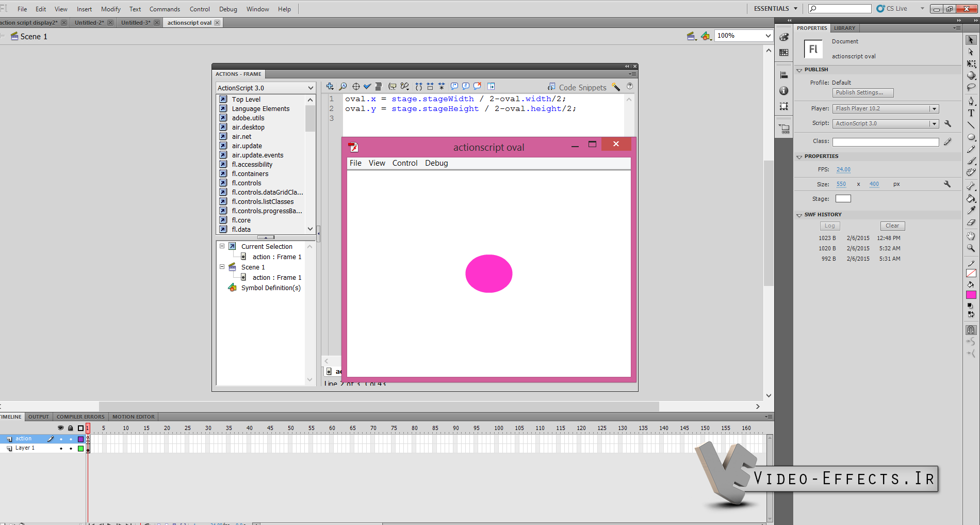Select the Zoom magnifier tool
Image resolution: width=980 pixels, height=525 pixels.
point(971,248)
